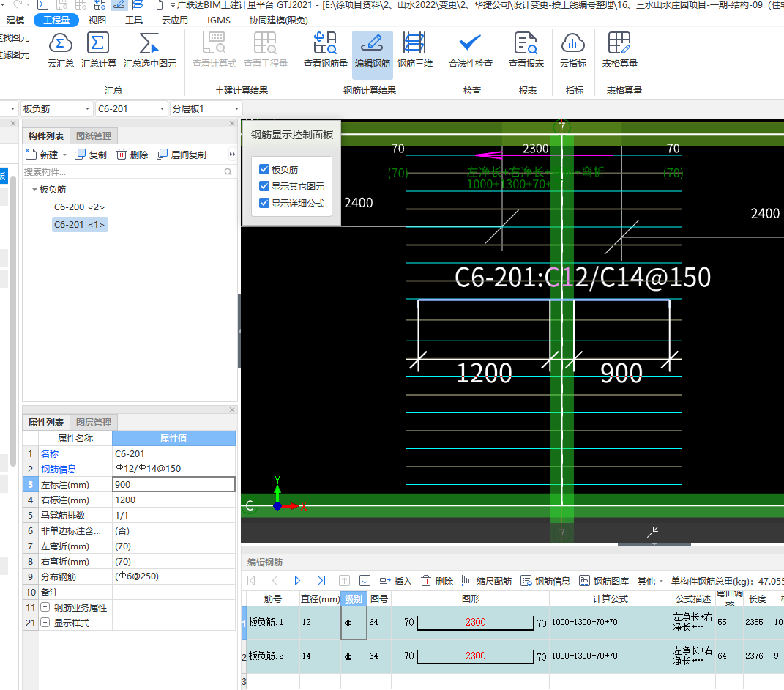Screen dimensions: 784x690
Task: Click 查看计算式 icon in ribbon
Action: coord(214,43)
